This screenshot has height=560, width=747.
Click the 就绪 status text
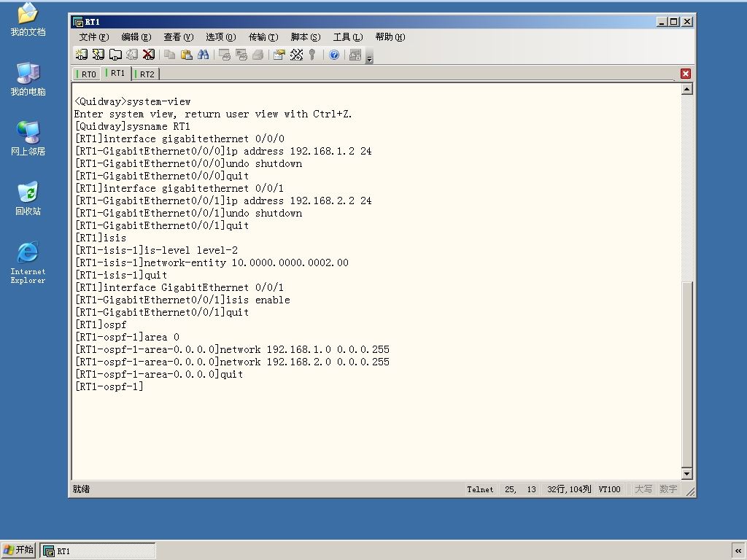pos(81,489)
